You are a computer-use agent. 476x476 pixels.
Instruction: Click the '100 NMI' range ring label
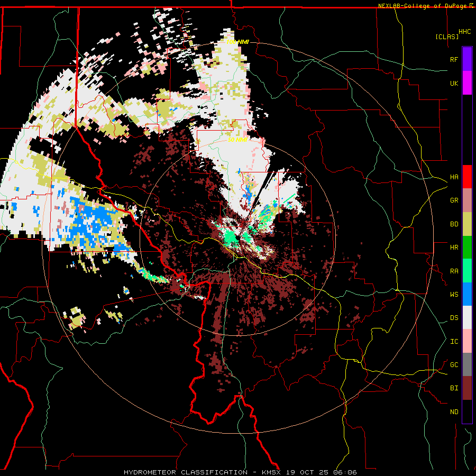(x=237, y=42)
